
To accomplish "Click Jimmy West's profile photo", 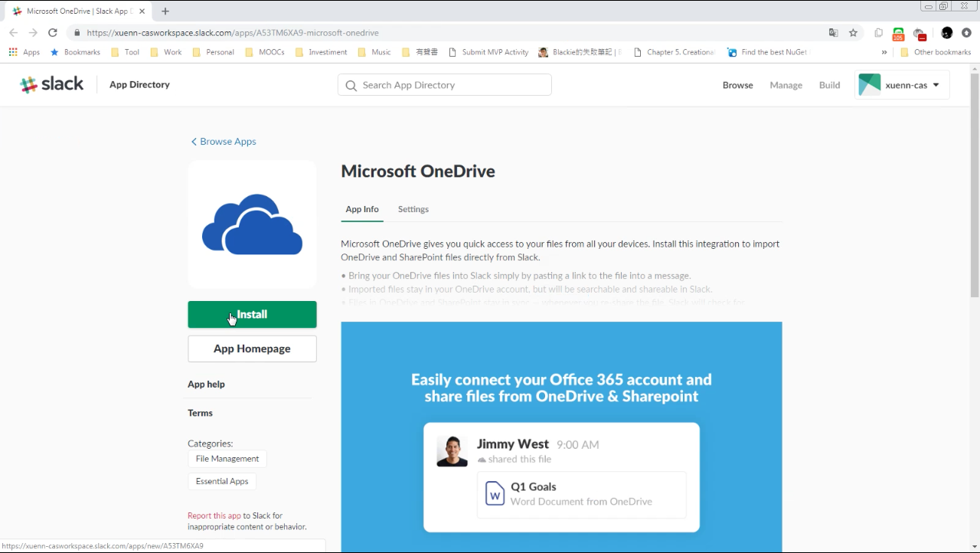I will coord(452,451).
